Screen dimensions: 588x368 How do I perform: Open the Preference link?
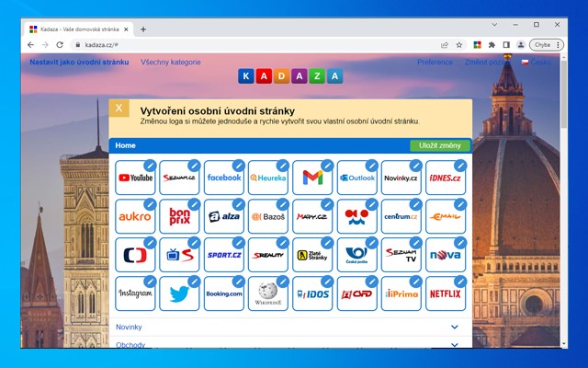[435, 62]
